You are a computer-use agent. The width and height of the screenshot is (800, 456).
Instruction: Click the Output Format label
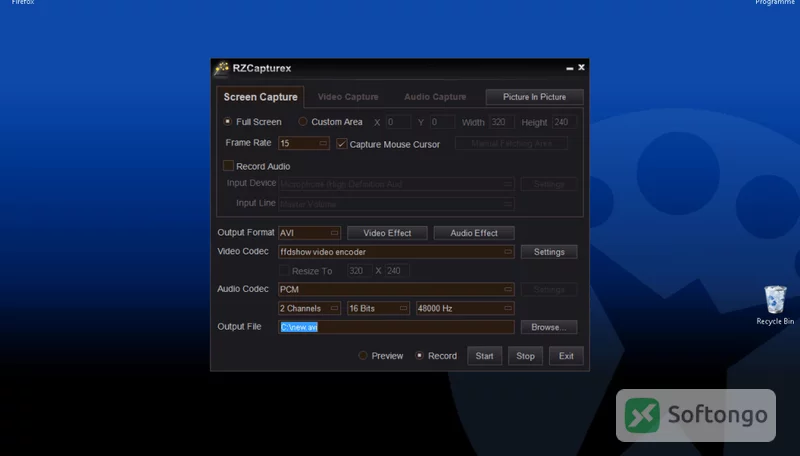pos(246,233)
